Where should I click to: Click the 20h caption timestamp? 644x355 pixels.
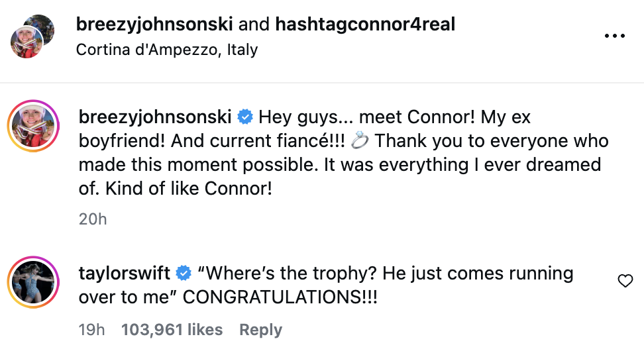(x=93, y=219)
